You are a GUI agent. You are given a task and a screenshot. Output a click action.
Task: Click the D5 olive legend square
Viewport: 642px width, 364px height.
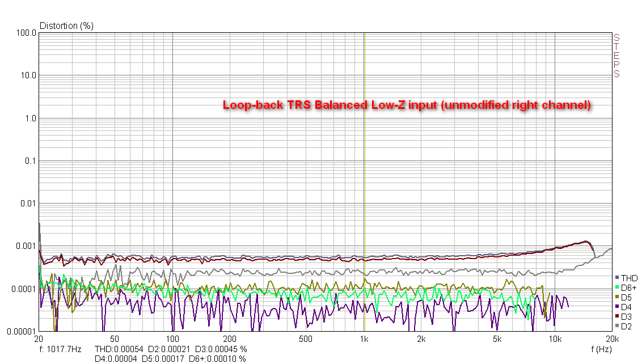(x=617, y=297)
